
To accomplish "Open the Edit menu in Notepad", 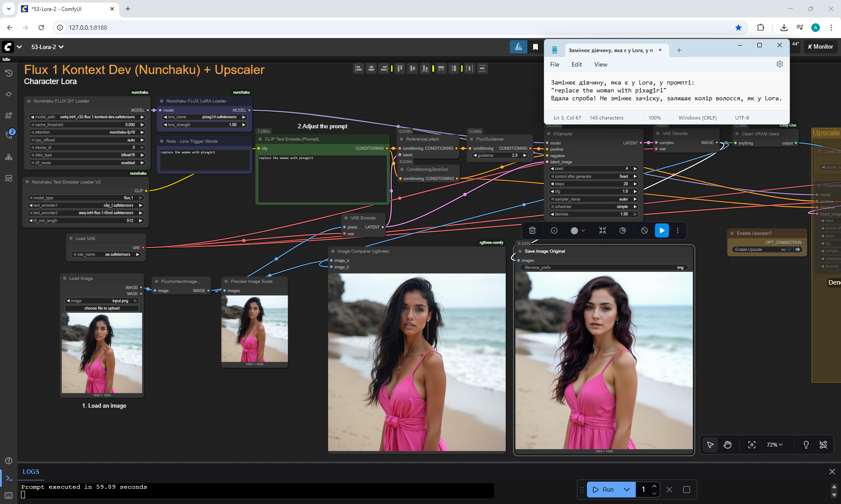I will (576, 64).
